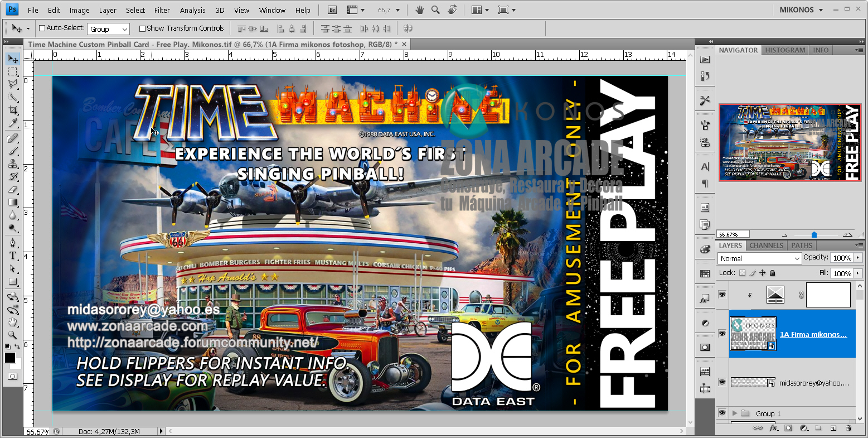Toggle lock all padlock icon
Image resolution: width=868 pixels, height=438 pixels.
773,273
